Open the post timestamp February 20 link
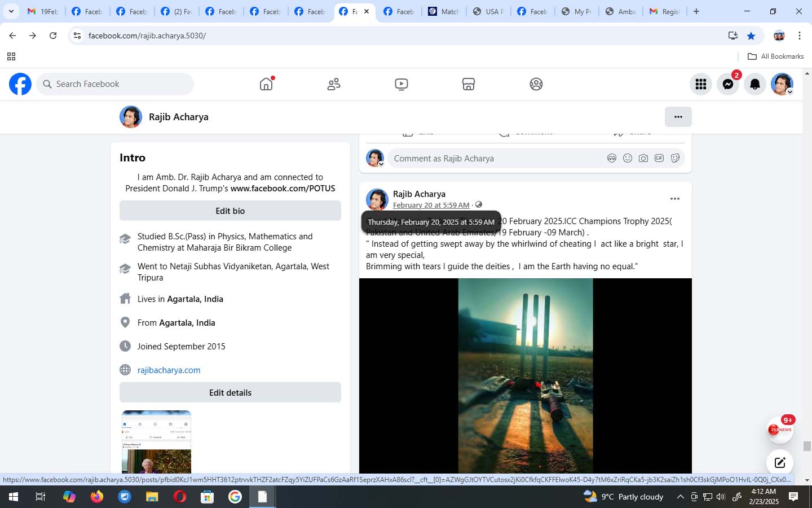The width and height of the screenshot is (812, 508). [431, 205]
